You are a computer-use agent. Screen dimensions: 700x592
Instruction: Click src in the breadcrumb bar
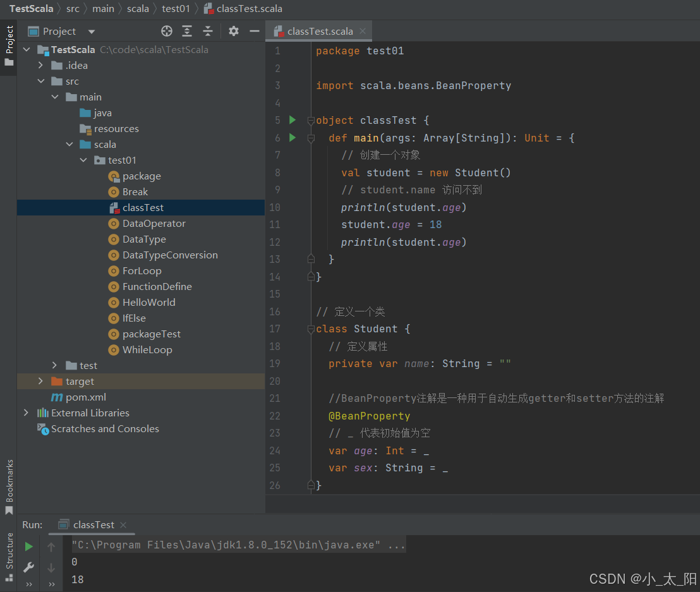tap(73, 8)
